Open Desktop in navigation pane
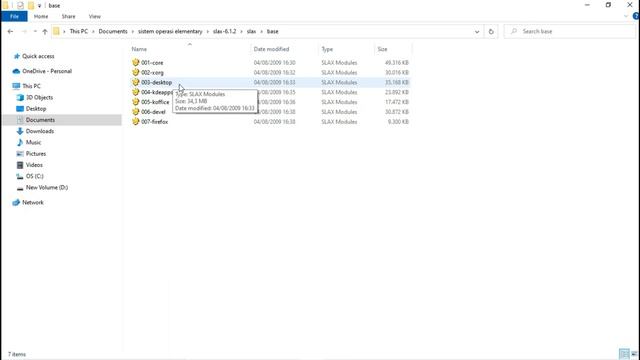 pos(36,109)
